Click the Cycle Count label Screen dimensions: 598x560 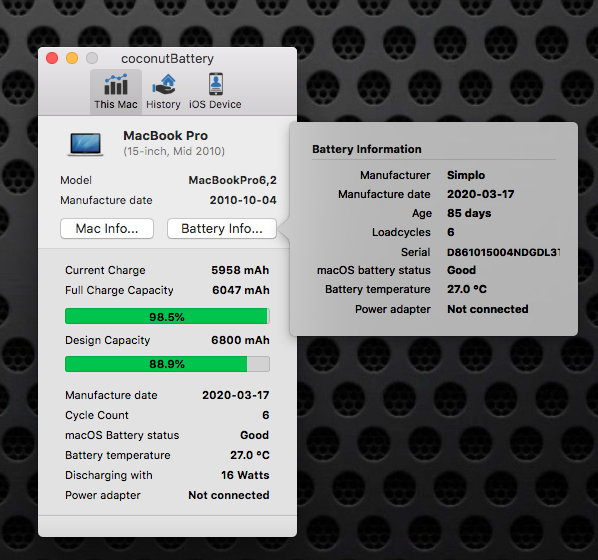click(x=97, y=415)
